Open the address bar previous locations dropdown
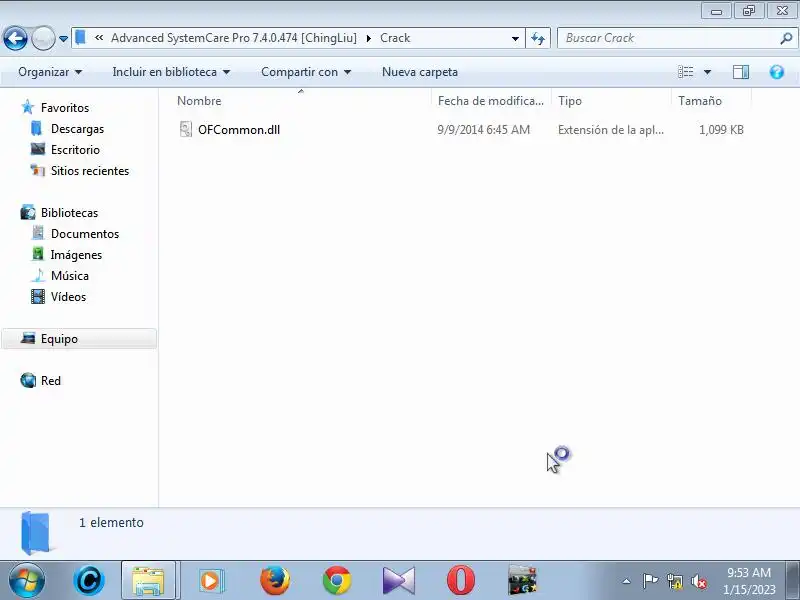The width and height of the screenshot is (800, 600). (x=515, y=38)
